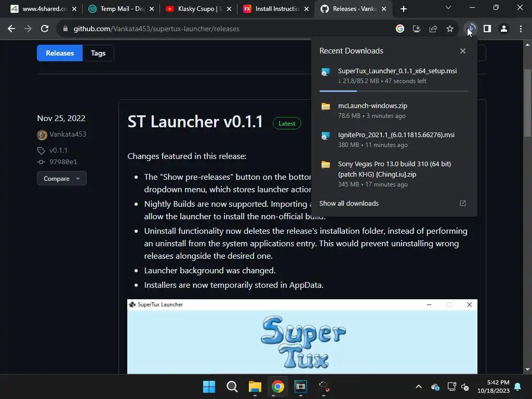Switch to the Tags tab
Image resolution: width=532 pixels, height=399 pixels.
(x=98, y=53)
